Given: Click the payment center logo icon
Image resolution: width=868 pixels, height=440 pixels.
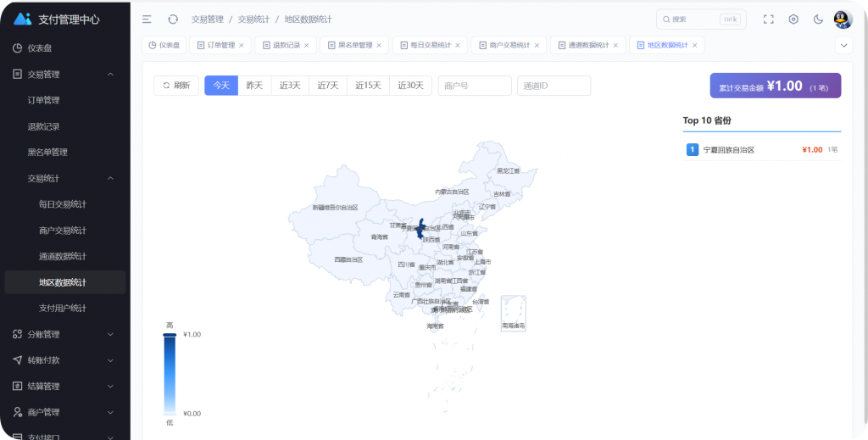Looking at the screenshot, I should [x=23, y=19].
